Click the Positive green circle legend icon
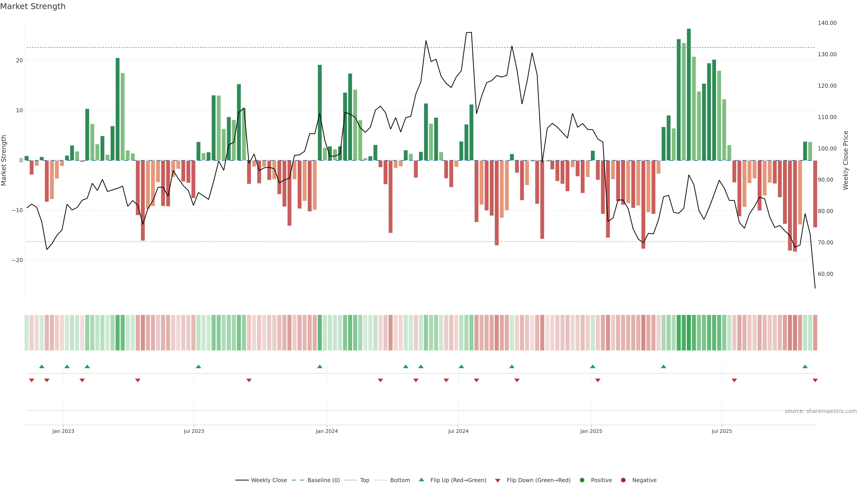 tap(582, 480)
